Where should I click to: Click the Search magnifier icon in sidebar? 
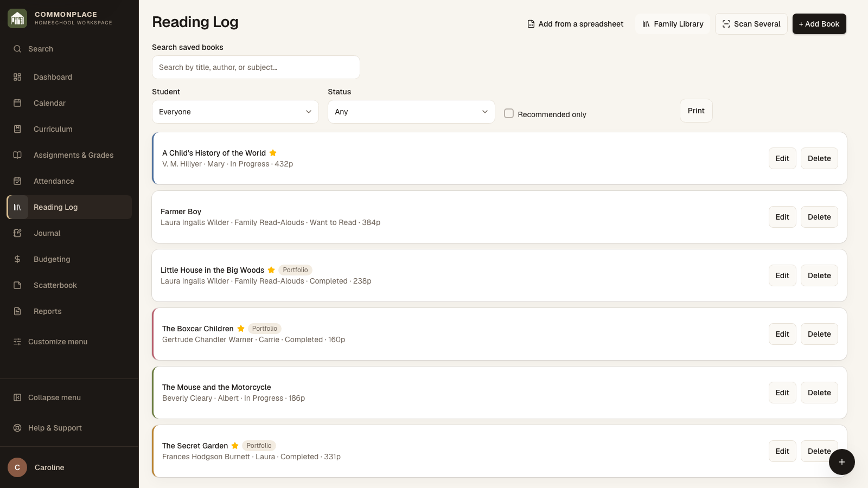point(17,49)
